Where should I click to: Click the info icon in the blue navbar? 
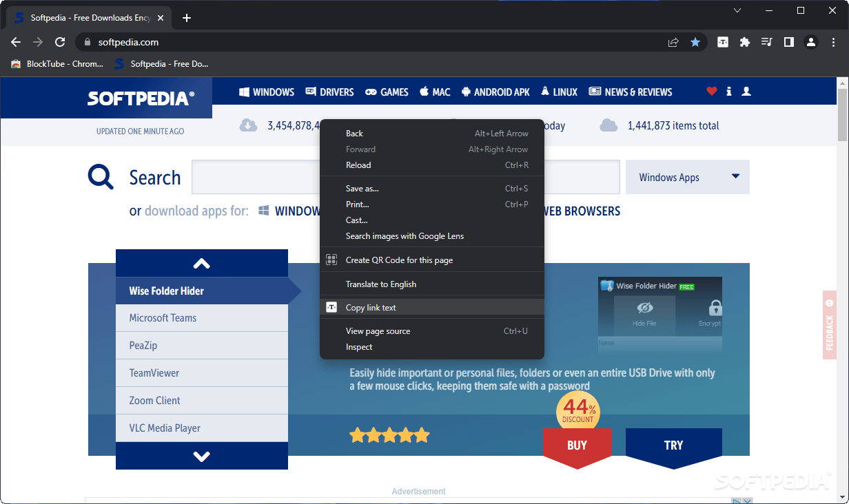[x=729, y=91]
